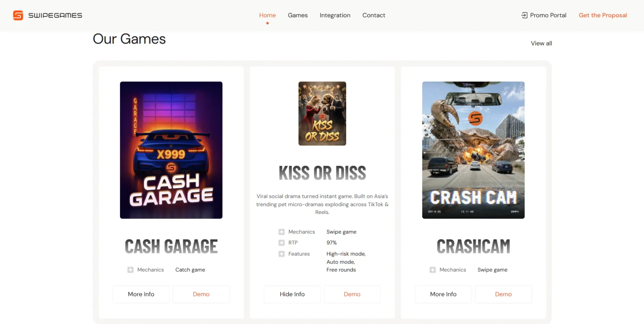Click the 'Free rounds' feature text
Screen dimensions: 644x324
(x=341, y=270)
